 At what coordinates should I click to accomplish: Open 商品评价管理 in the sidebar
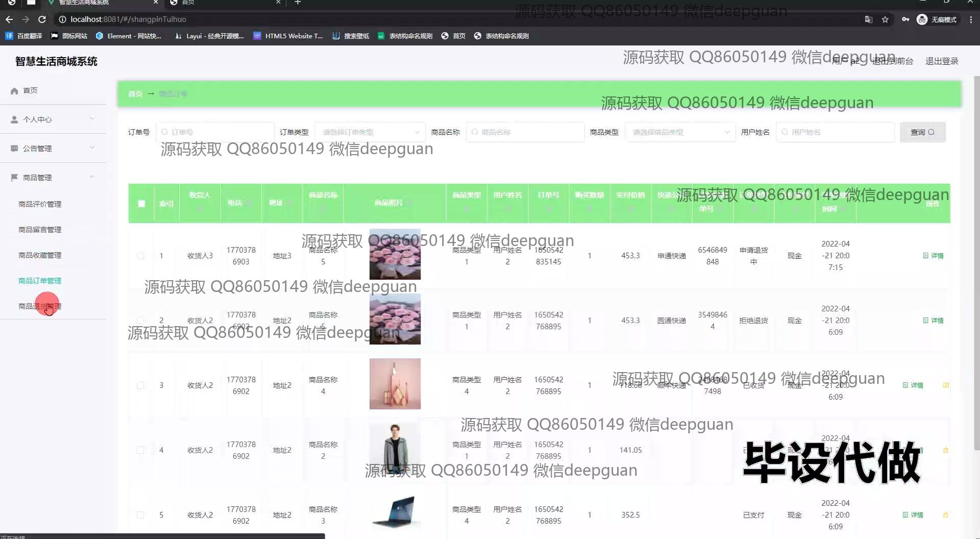pos(40,204)
